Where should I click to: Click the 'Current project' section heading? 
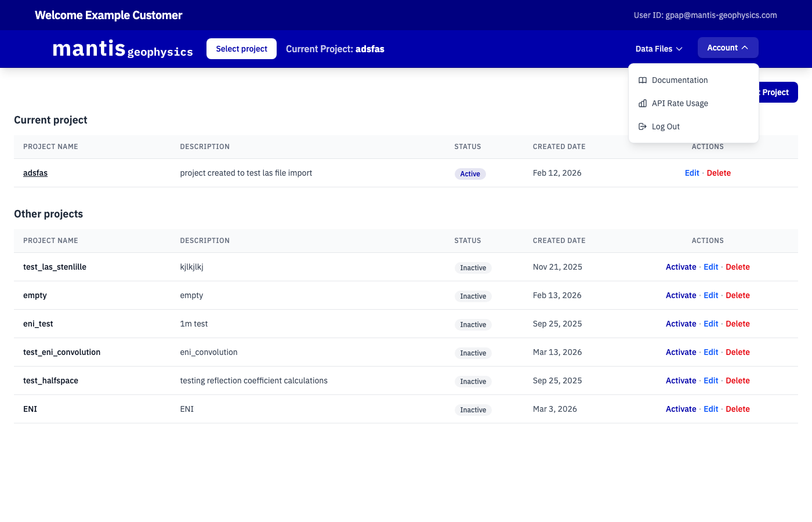click(x=50, y=120)
